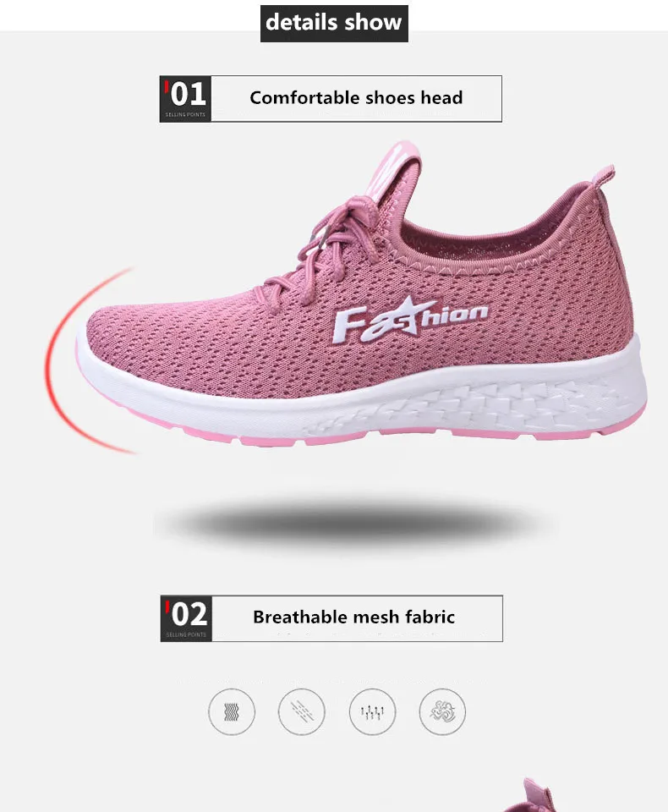Click the 'Comfortable shoes head' label
Viewport: 668px width, 812px height.
[356, 98]
